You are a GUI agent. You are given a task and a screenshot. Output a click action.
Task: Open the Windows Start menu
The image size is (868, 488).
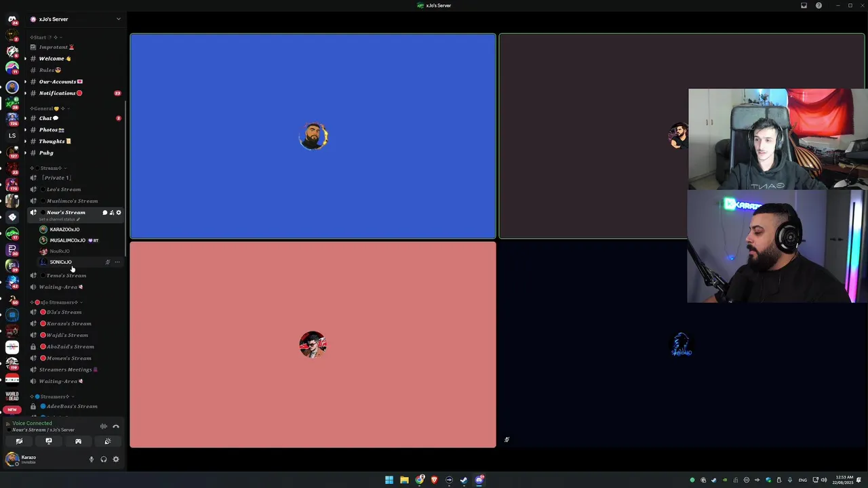click(x=389, y=480)
